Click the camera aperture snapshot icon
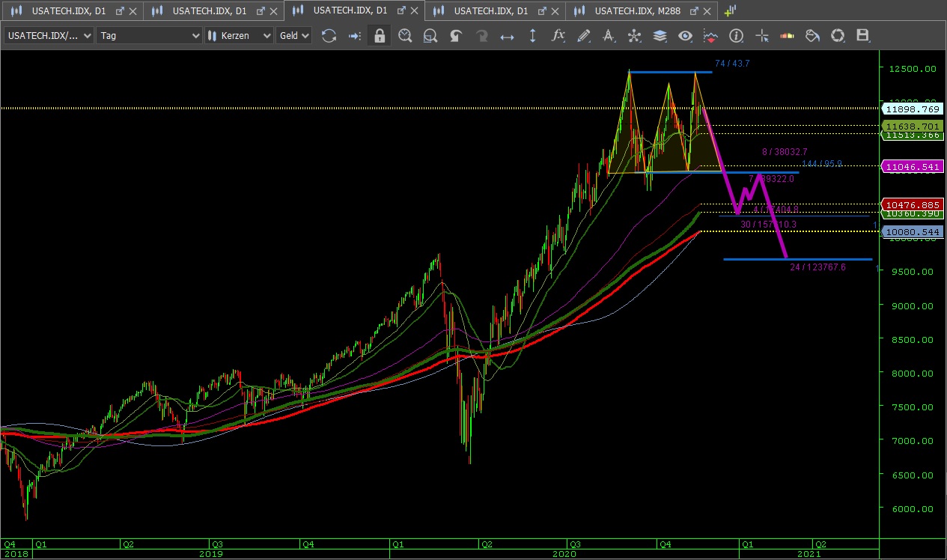Viewport: 947px width, 560px height. point(838,35)
